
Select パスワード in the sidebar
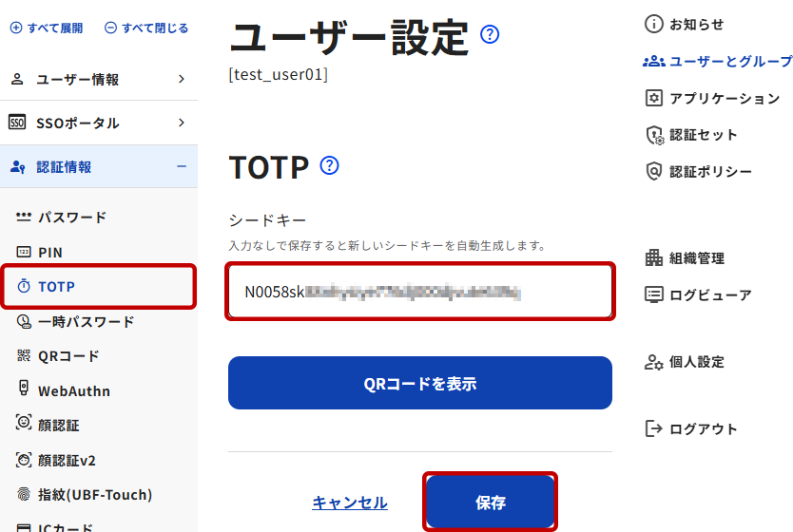pos(72,218)
